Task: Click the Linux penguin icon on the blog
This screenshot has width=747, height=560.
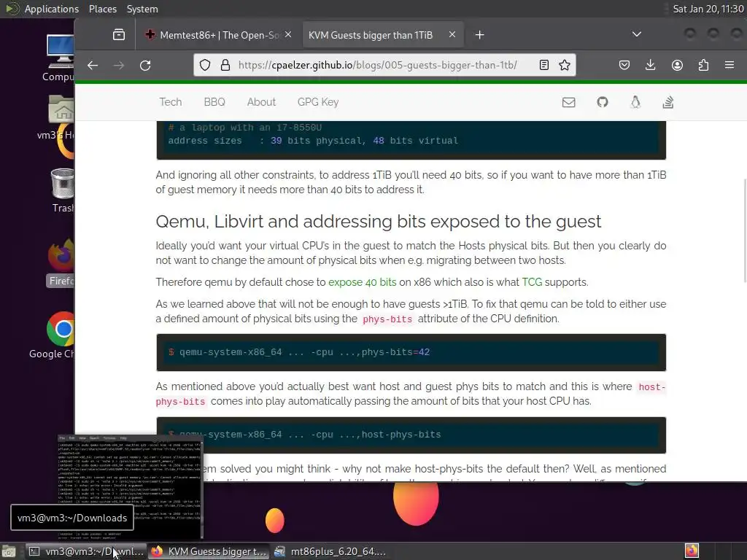Action: pos(635,102)
